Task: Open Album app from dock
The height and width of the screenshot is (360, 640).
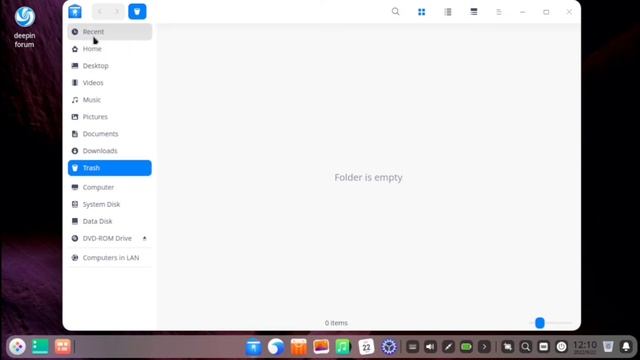Action: (321, 347)
